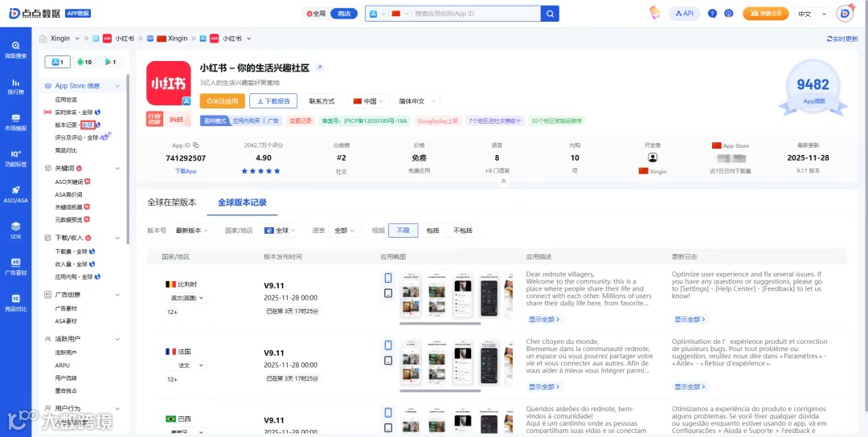
Task: Select phone screenshot device icon in 比利时 row
Action: coord(388,278)
